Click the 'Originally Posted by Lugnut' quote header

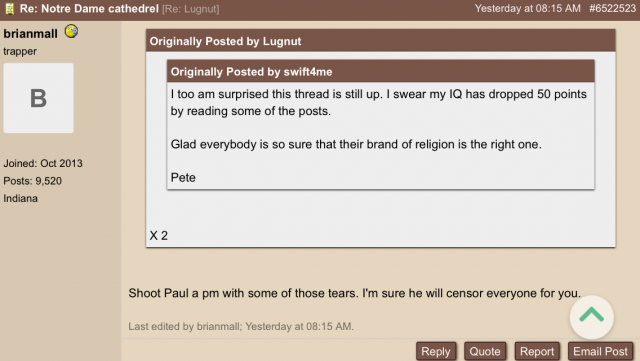point(381,41)
